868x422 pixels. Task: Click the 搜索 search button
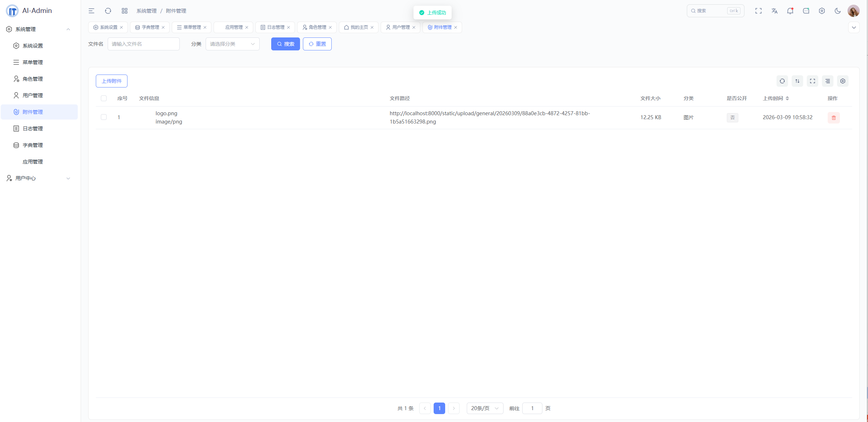click(286, 44)
